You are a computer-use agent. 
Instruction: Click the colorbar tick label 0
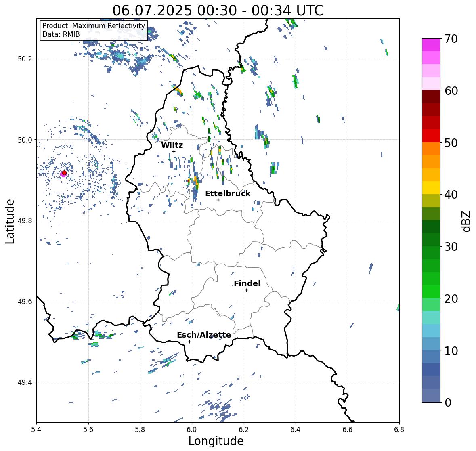pyautogui.click(x=448, y=403)
